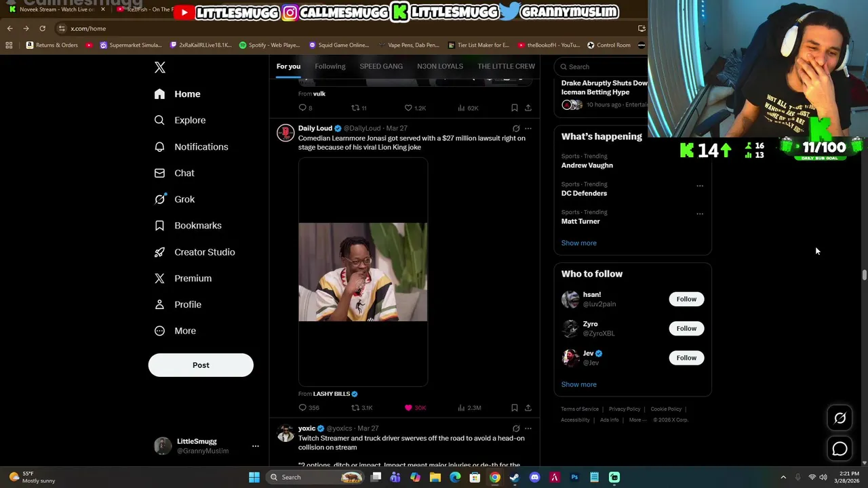Show more under What's happening
The image size is (868, 488).
(x=579, y=243)
